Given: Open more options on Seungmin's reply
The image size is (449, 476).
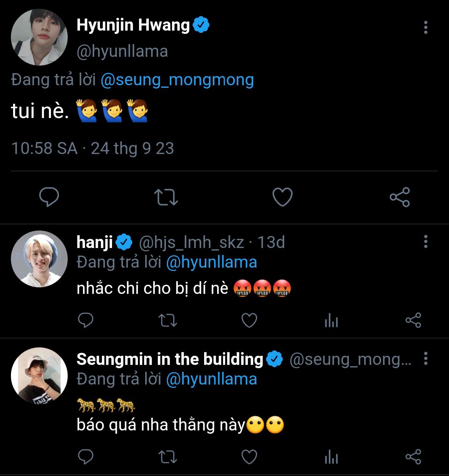Looking at the screenshot, I should [425, 359].
